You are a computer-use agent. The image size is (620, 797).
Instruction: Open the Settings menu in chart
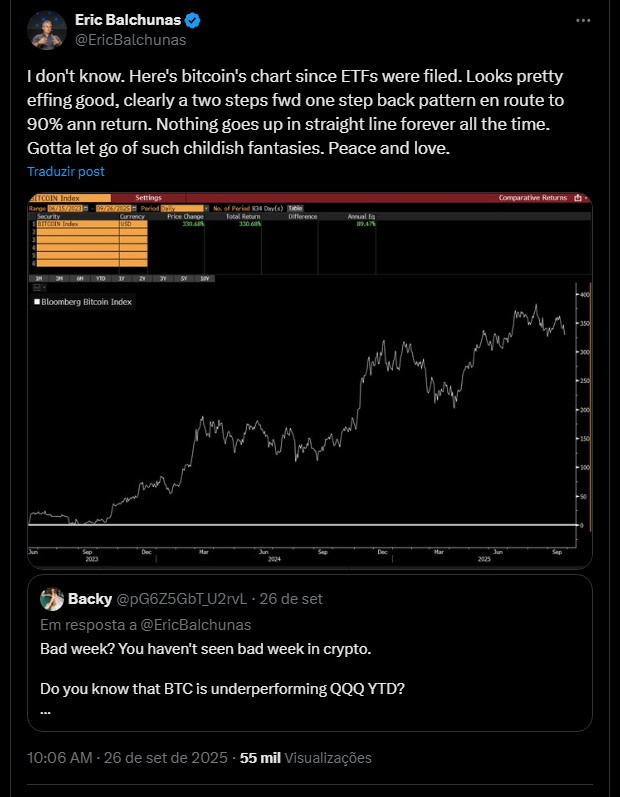(148, 198)
